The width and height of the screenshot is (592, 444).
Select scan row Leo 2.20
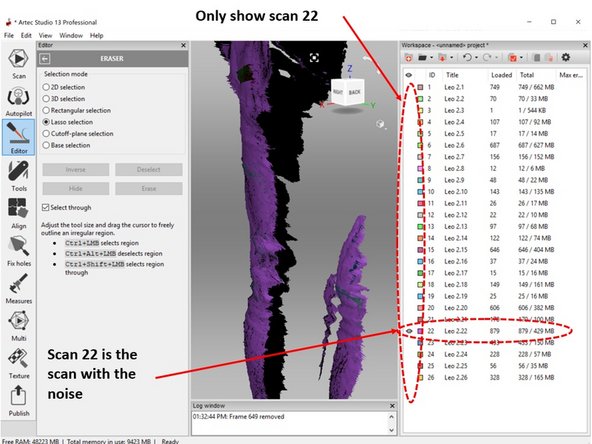click(495, 308)
